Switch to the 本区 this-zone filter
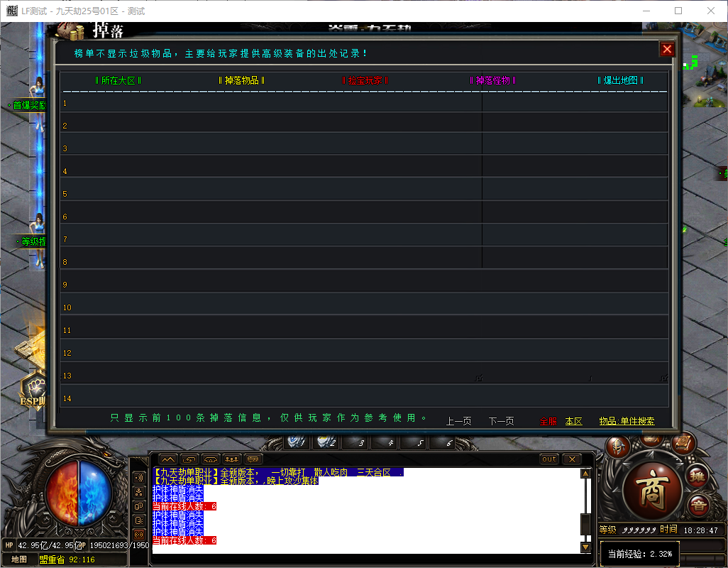The image size is (728, 568). click(x=574, y=421)
